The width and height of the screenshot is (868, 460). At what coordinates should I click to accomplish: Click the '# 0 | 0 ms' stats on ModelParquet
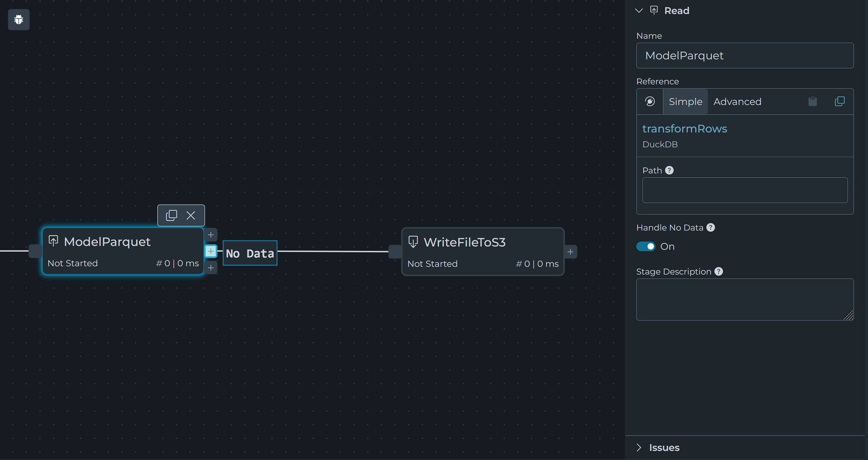[177, 263]
